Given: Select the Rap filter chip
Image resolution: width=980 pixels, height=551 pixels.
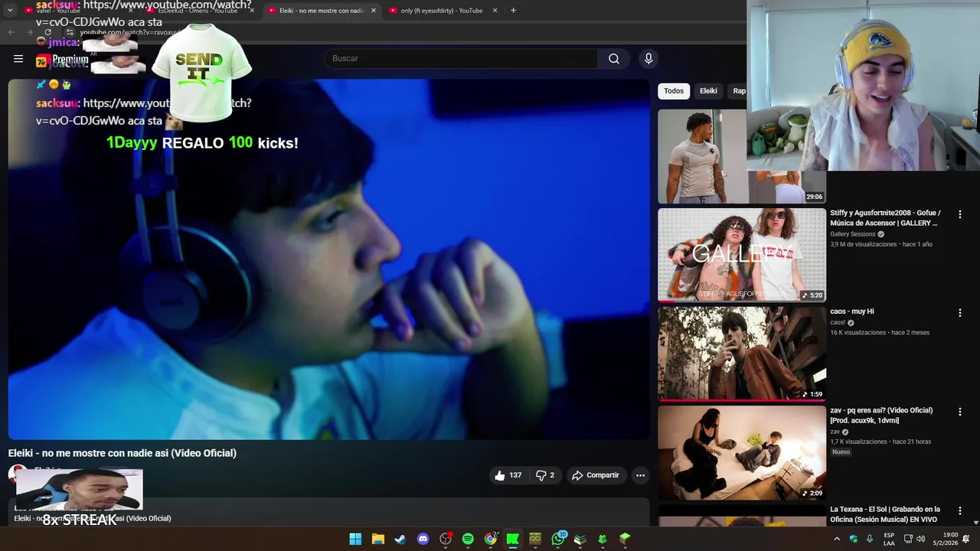Looking at the screenshot, I should pyautogui.click(x=739, y=91).
